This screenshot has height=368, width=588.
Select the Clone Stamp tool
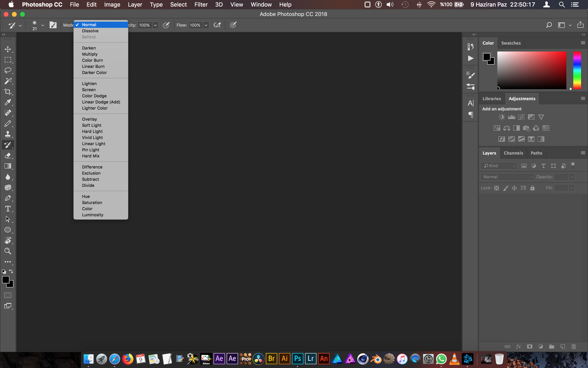8,134
